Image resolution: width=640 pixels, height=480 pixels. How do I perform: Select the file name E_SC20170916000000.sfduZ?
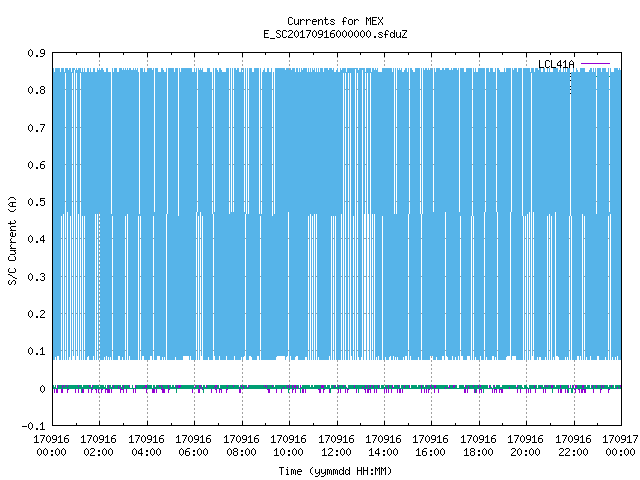click(x=335, y=34)
